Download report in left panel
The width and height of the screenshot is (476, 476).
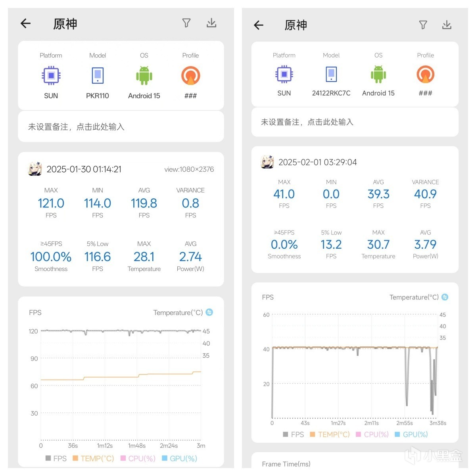(211, 23)
